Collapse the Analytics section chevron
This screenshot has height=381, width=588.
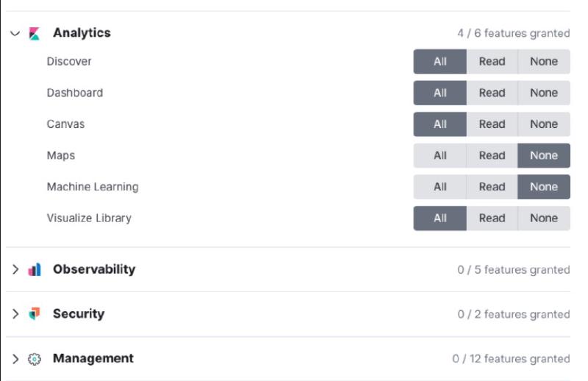15,33
